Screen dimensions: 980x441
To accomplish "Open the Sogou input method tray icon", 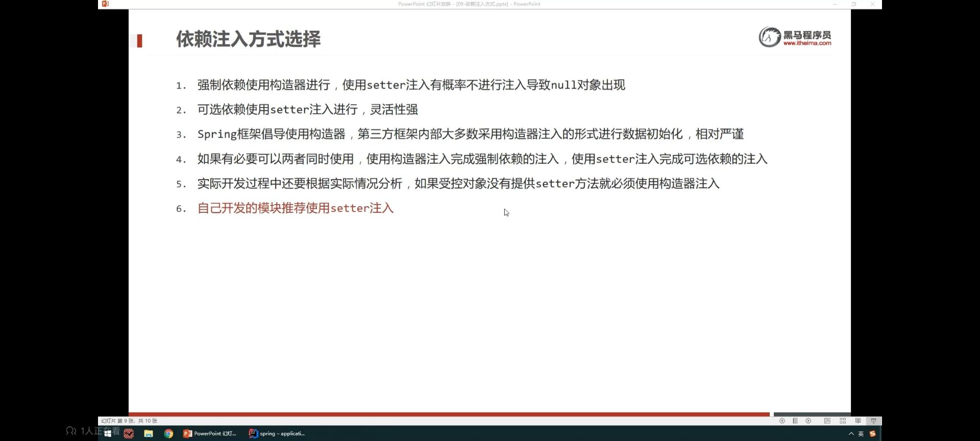I will pos(873,434).
